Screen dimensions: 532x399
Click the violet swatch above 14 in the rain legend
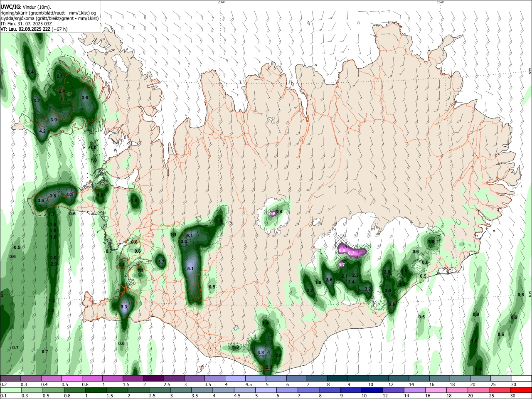point(414,390)
